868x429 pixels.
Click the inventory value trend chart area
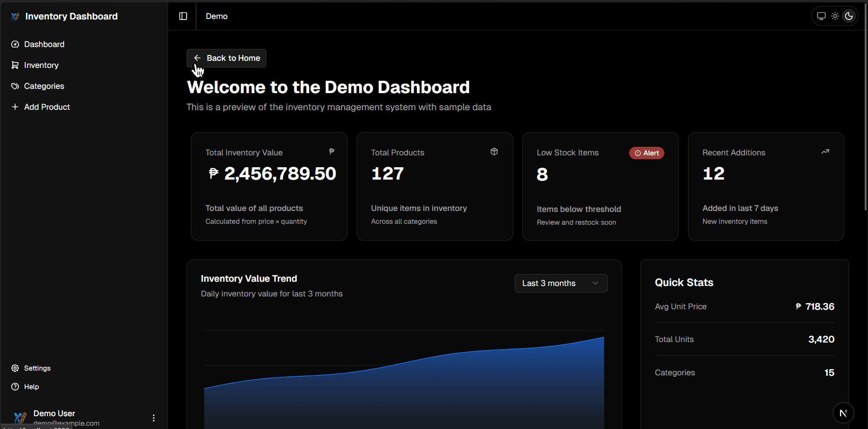click(x=404, y=380)
